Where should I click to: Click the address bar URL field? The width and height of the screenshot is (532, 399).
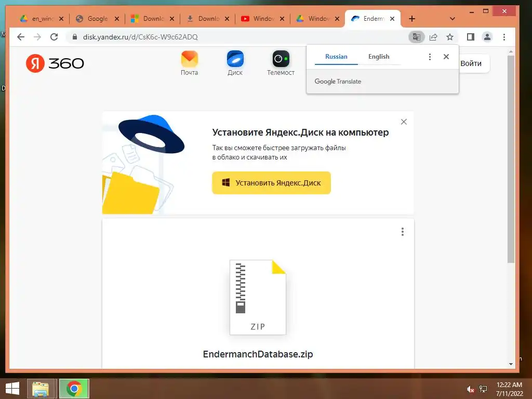point(237,37)
